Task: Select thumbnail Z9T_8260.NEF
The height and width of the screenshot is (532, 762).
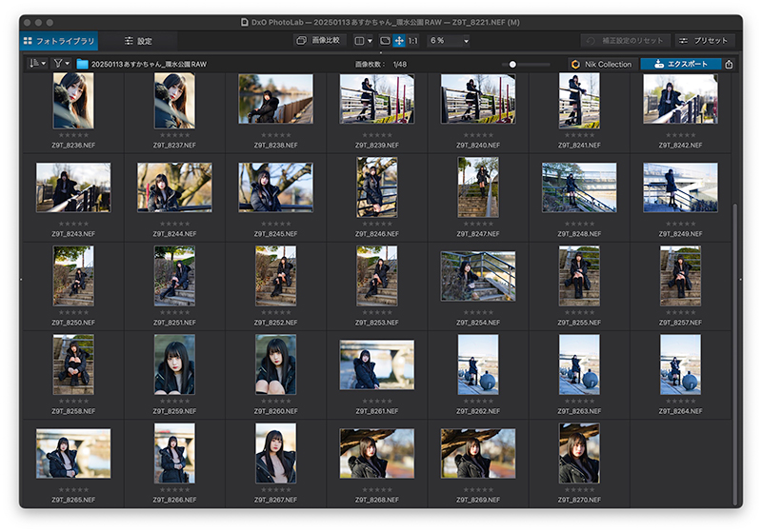Action: tap(275, 365)
